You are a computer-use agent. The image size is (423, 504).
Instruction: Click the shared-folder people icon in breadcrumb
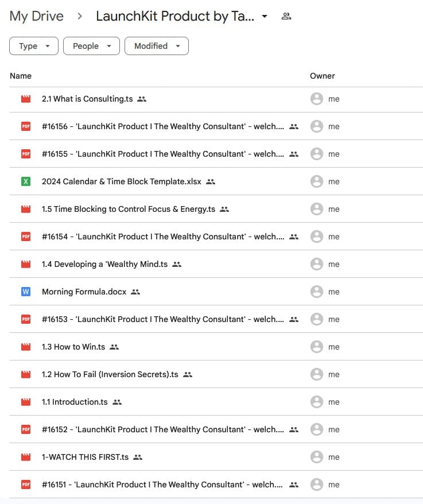[x=286, y=17]
